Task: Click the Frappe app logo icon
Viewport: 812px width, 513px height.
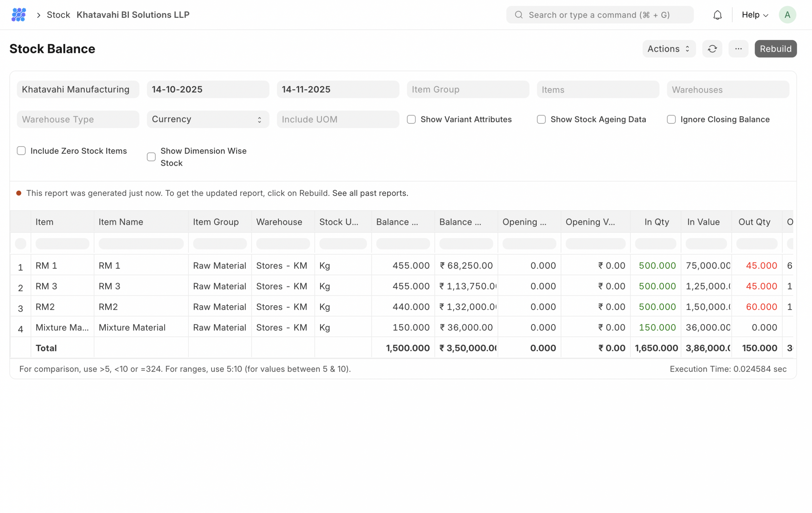Action: (18, 15)
